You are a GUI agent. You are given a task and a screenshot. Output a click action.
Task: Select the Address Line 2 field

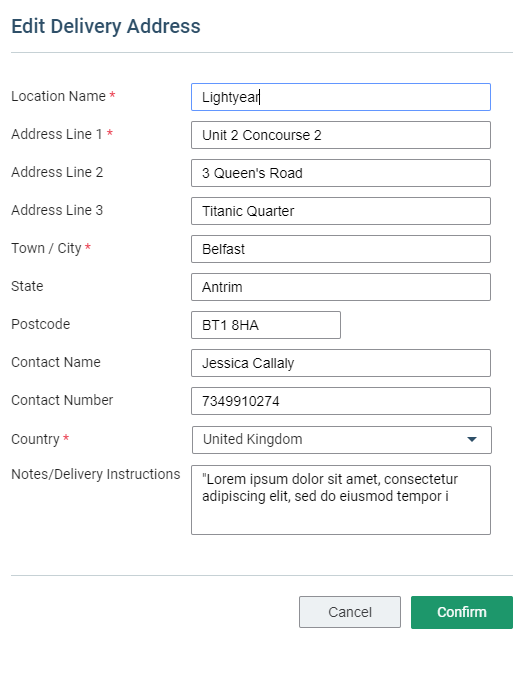pyautogui.click(x=341, y=173)
